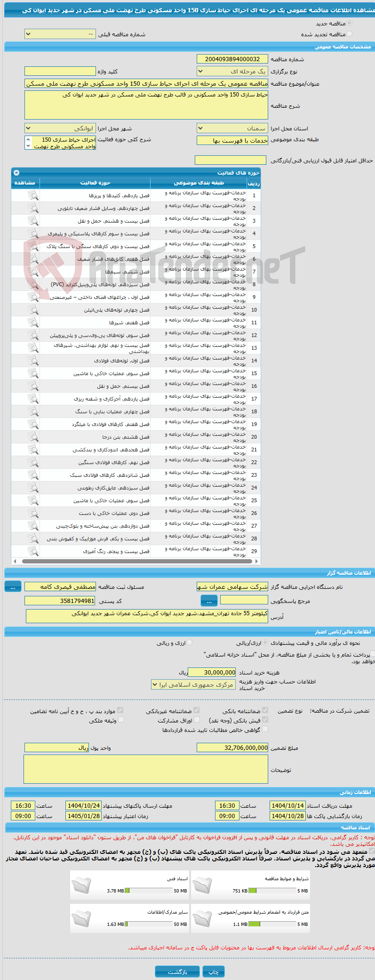Open شرایط و ضوابط مناقصه folder
Viewport: 375px width, 980px height.
[202, 885]
